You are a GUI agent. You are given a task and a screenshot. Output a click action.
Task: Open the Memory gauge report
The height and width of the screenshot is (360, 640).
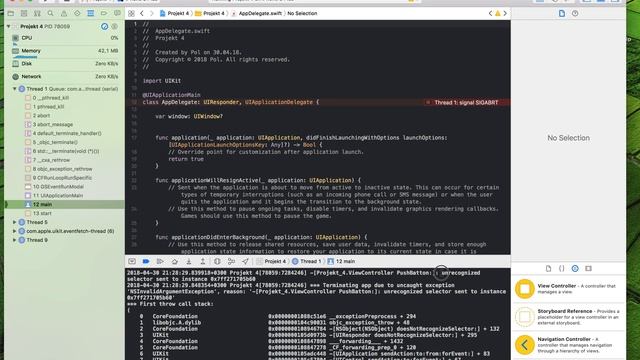tap(64, 51)
